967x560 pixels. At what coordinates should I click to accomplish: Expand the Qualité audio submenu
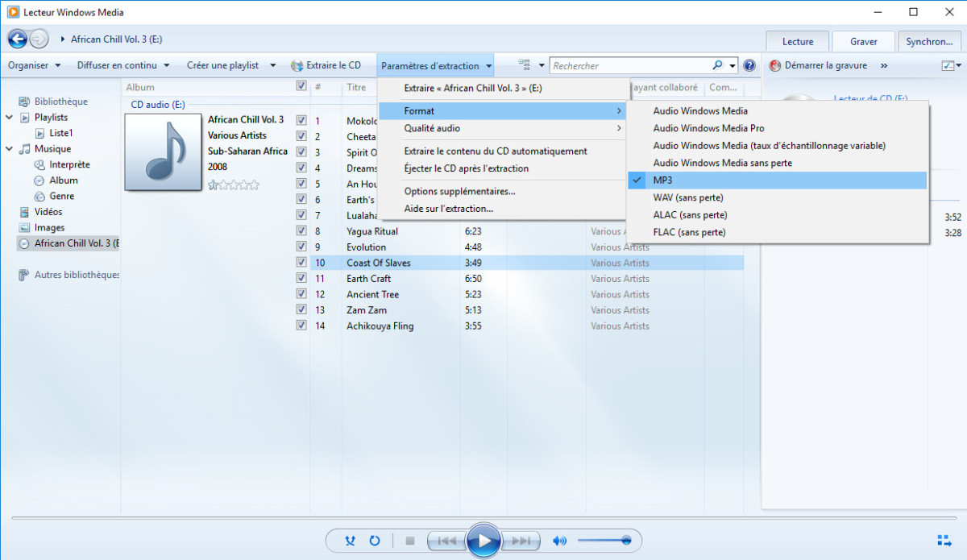pyautogui.click(x=503, y=128)
